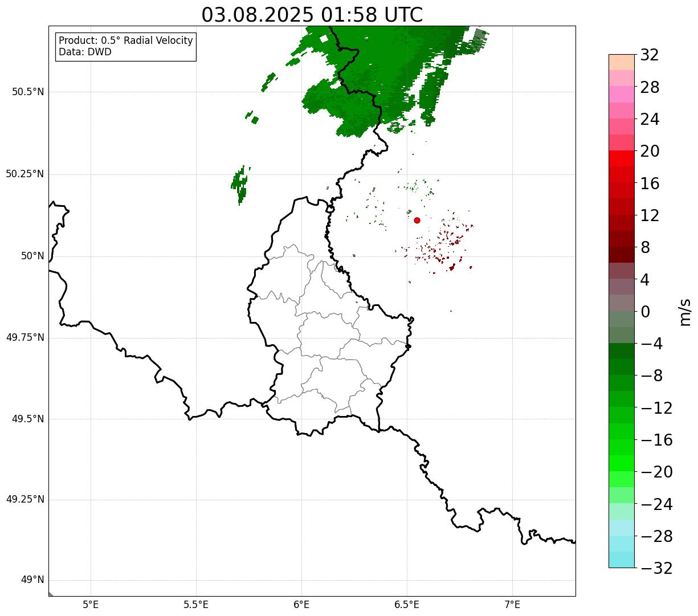Click the 50.25°N latitude label
Screen dimensions: 698x616
tap(25, 174)
